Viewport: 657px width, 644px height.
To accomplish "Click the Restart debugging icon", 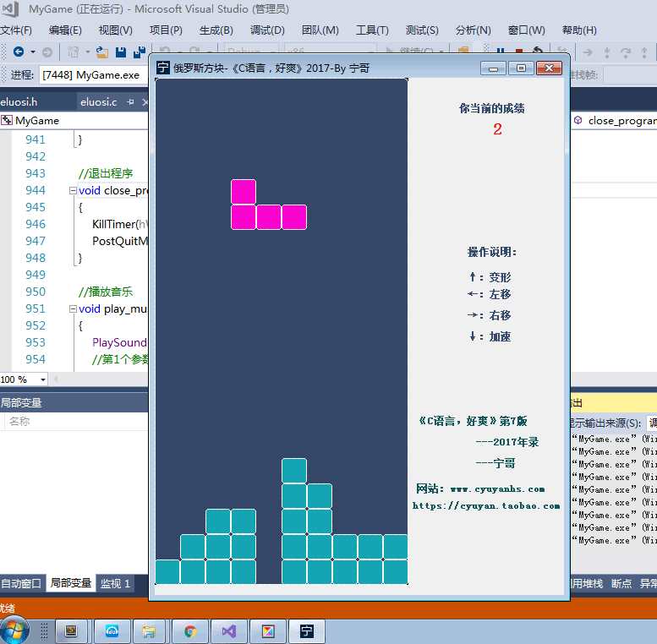I will coord(538,51).
